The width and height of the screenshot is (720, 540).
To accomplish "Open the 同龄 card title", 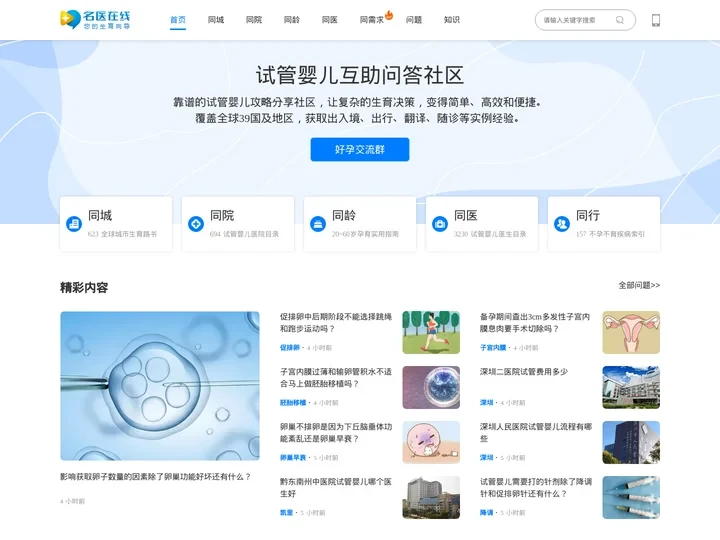I will [x=344, y=215].
